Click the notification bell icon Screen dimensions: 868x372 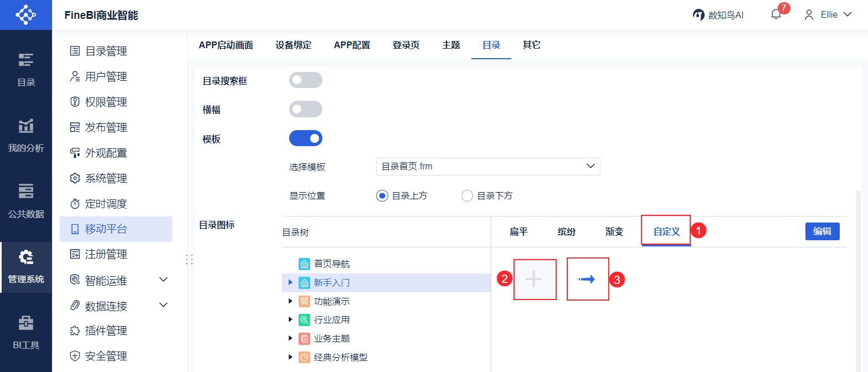coord(775,15)
